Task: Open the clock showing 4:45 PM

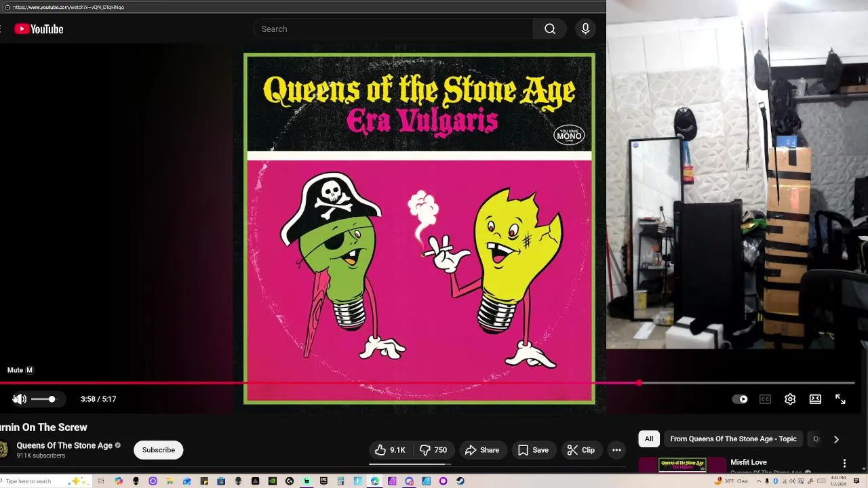Action: (838, 481)
